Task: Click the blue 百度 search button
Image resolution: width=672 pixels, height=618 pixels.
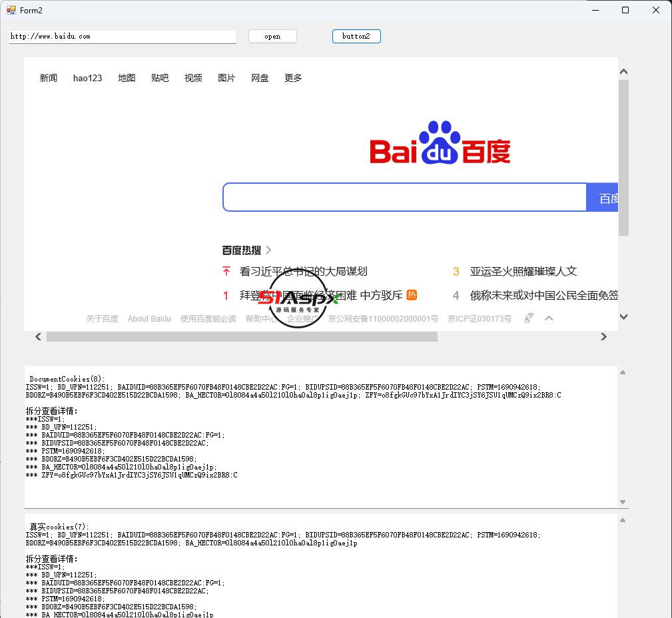Action: [602, 198]
